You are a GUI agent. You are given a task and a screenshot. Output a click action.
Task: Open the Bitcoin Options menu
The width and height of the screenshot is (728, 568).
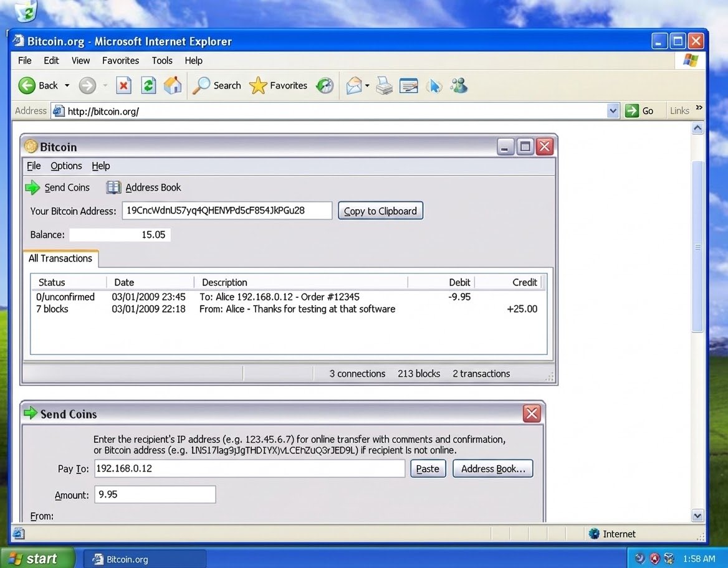coord(66,166)
